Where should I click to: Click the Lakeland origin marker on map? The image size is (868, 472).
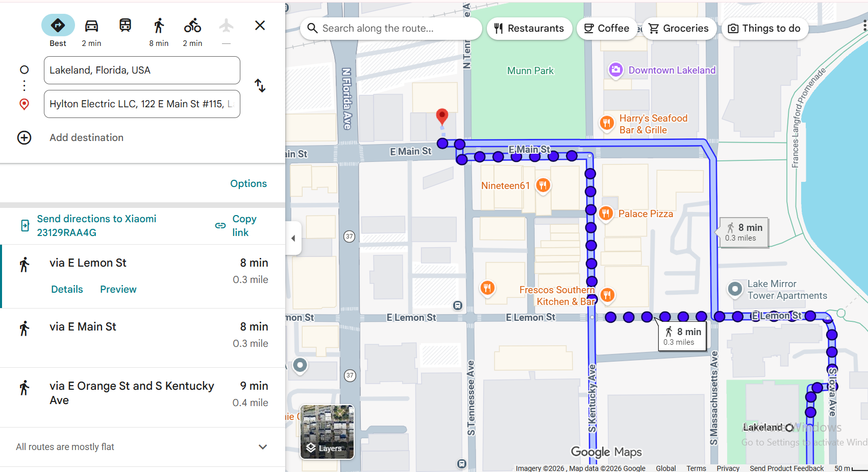click(789, 428)
